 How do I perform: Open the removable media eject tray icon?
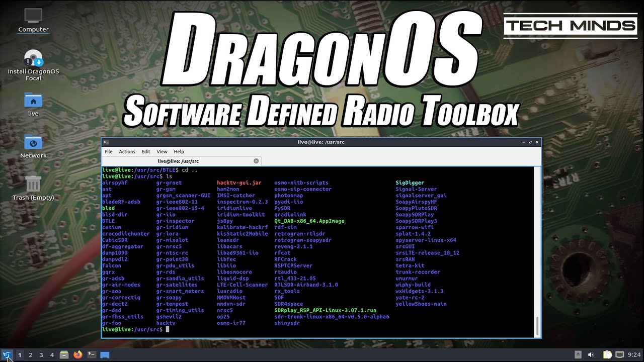pyautogui.click(x=578, y=355)
